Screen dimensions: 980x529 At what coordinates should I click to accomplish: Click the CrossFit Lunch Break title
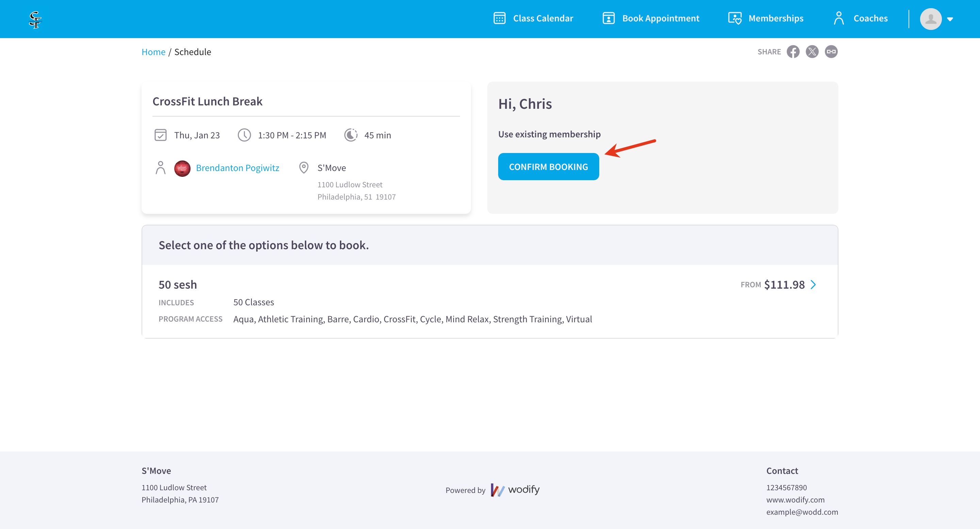(x=207, y=101)
